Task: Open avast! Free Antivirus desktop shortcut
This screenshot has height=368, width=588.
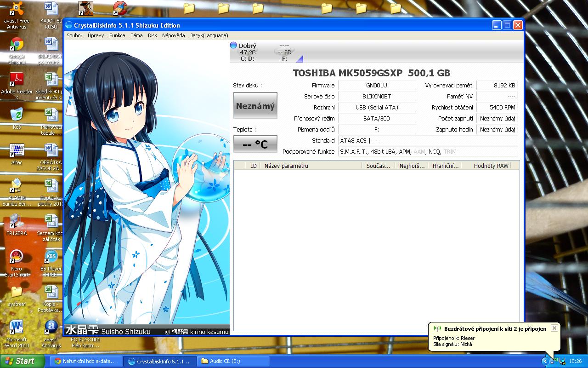Action: 17,15
